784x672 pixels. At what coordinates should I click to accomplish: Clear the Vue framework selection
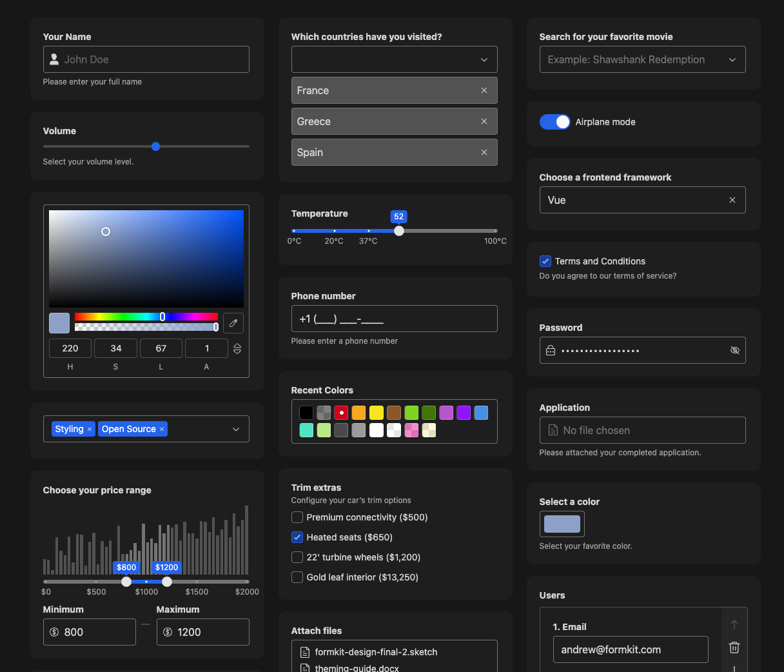click(732, 200)
